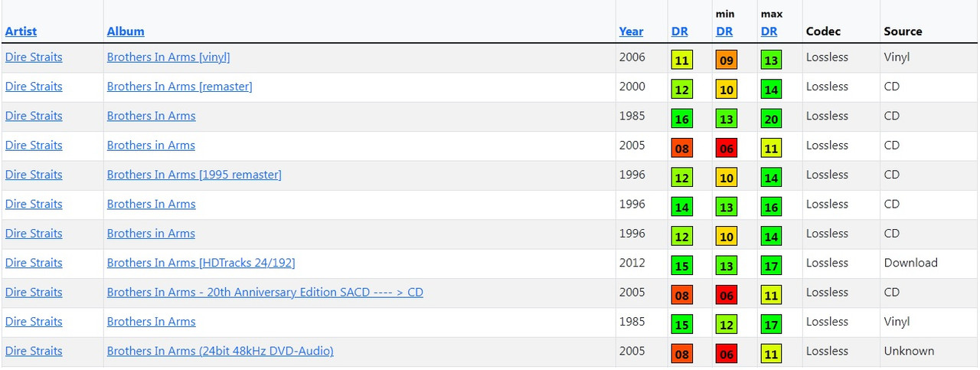Open Brothers In Arms album link in 1985 CD row
The width and height of the screenshot is (980, 370).
coord(152,116)
